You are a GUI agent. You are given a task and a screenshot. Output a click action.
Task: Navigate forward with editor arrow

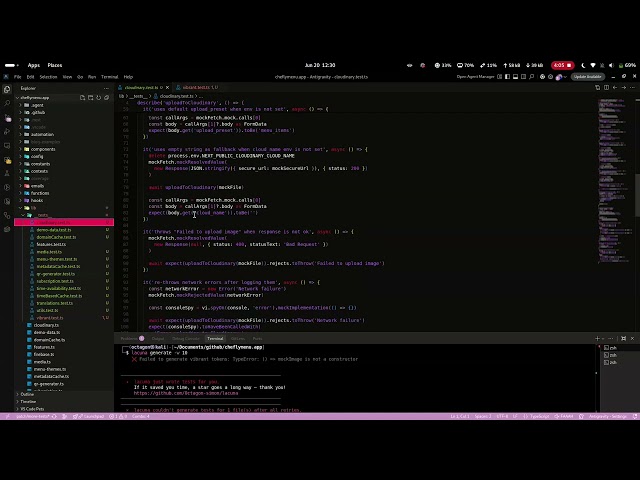coord(624,87)
